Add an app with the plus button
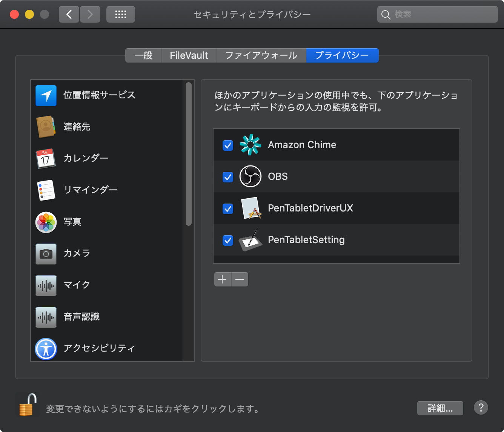The width and height of the screenshot is (504, 432). (x=223, y=279)
